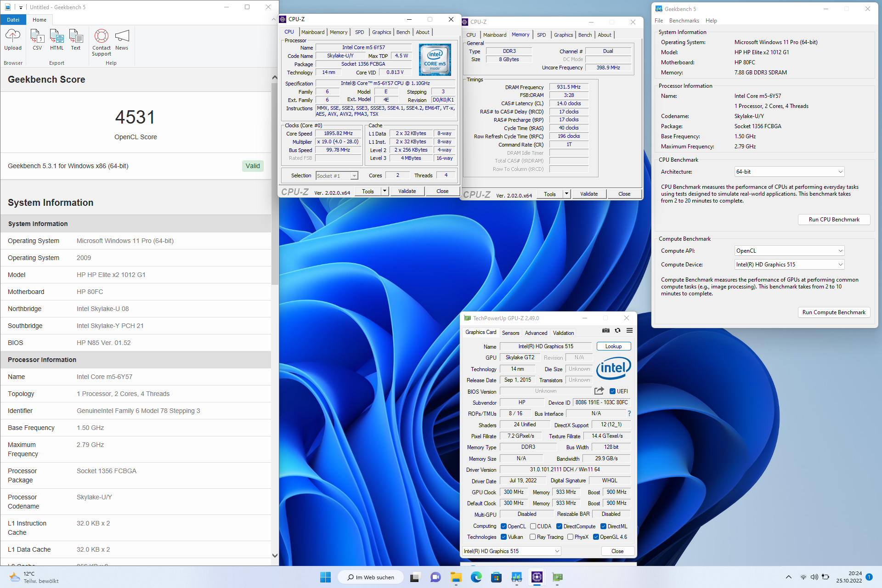The width and height of the screenshot is (882, 588).
Task: Click the Intel Core m5 logo in CPU-Z
Action: point(435,60)
